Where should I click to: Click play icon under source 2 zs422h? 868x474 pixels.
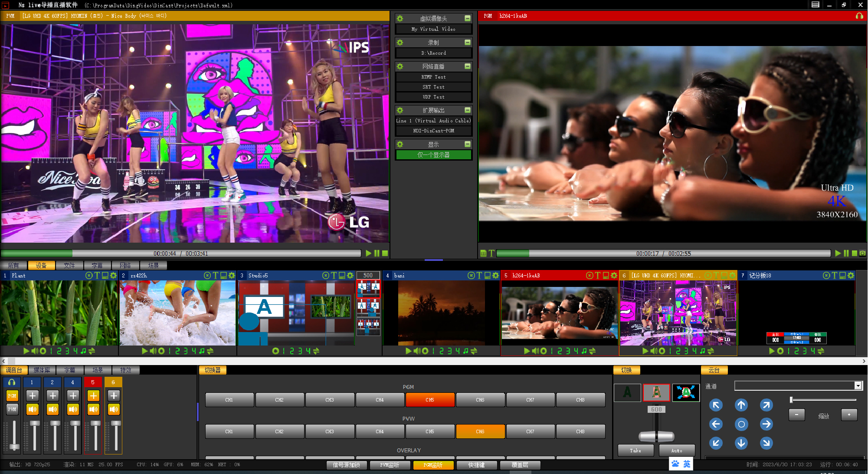point(145,351)
